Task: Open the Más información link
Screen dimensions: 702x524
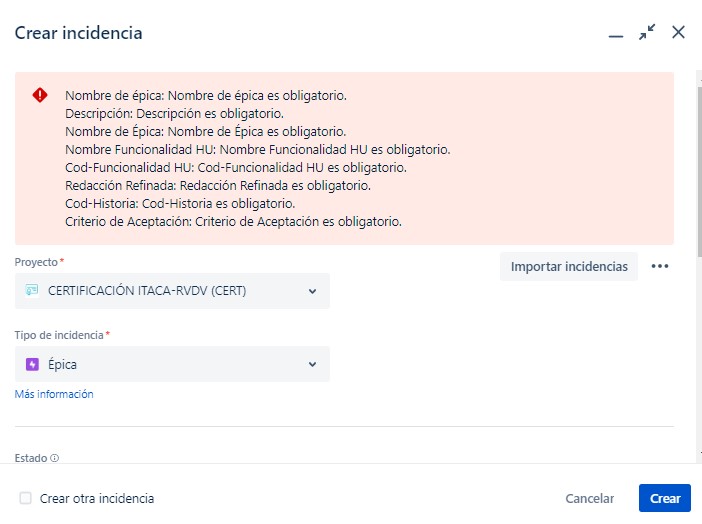Action: coord(54,394)
